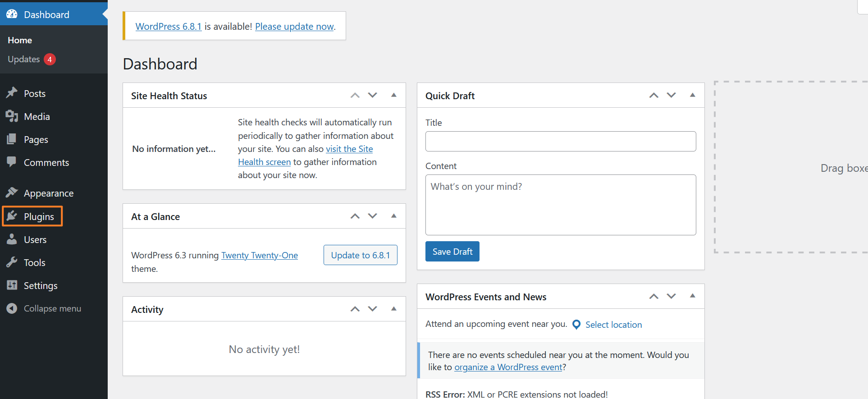Viewport: 868px width, 399px height.
Task: Collapse the admin sidebar menu
Action: [54, 308]
